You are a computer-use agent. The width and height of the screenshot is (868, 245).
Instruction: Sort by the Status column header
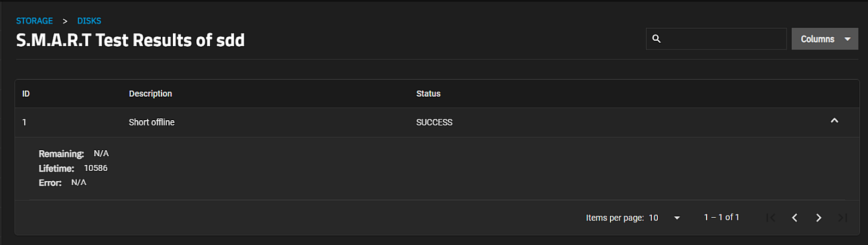(x=428, y=93)
